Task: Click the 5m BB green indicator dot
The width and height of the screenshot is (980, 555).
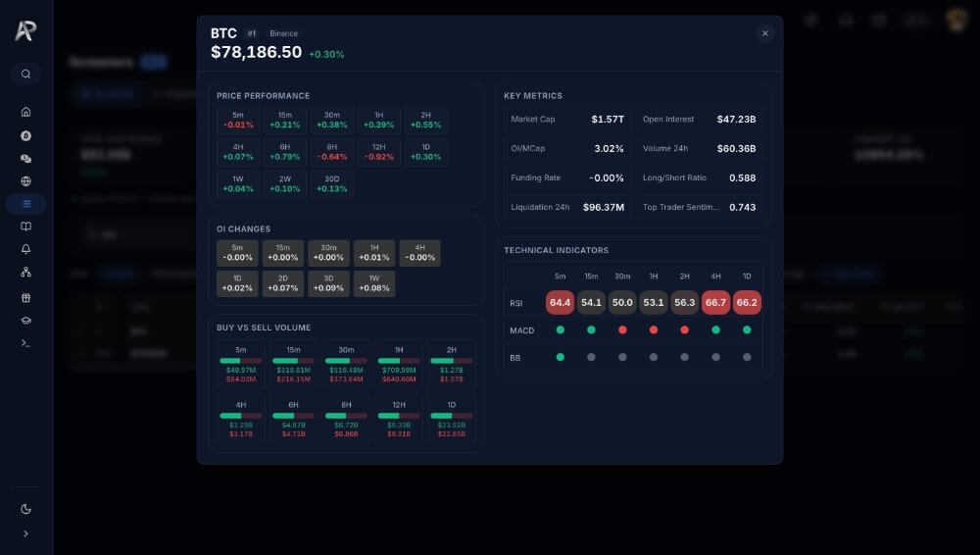Action: [x=561, y=358]
